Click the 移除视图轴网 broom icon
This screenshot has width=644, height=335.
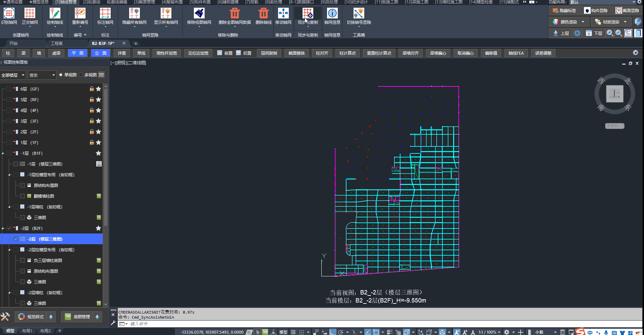point(199,13)
